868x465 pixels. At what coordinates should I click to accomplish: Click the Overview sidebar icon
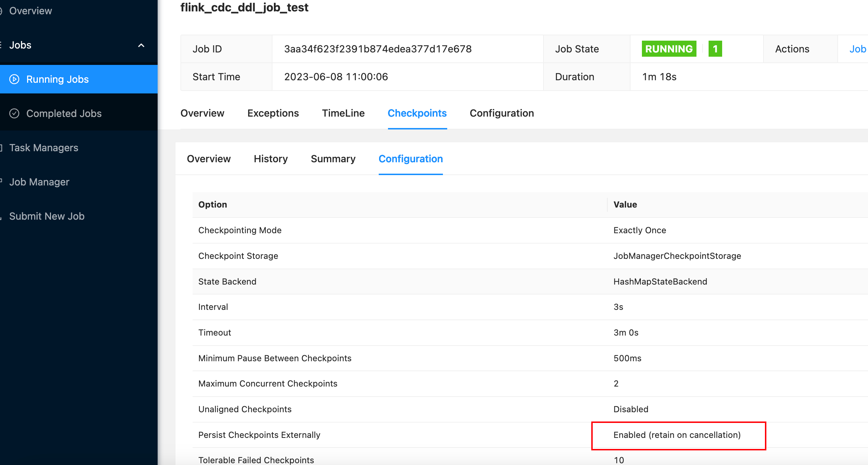[x=1, y=11]
